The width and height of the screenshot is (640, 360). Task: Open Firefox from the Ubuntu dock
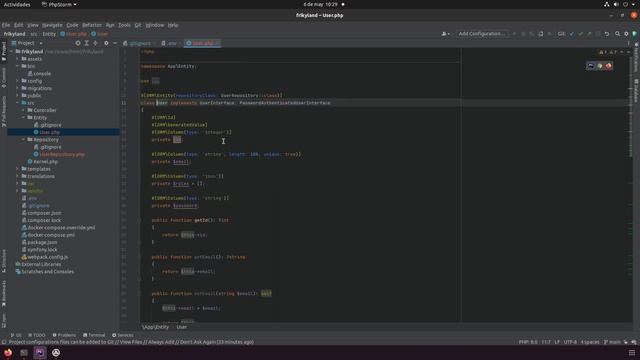(8, 353)
